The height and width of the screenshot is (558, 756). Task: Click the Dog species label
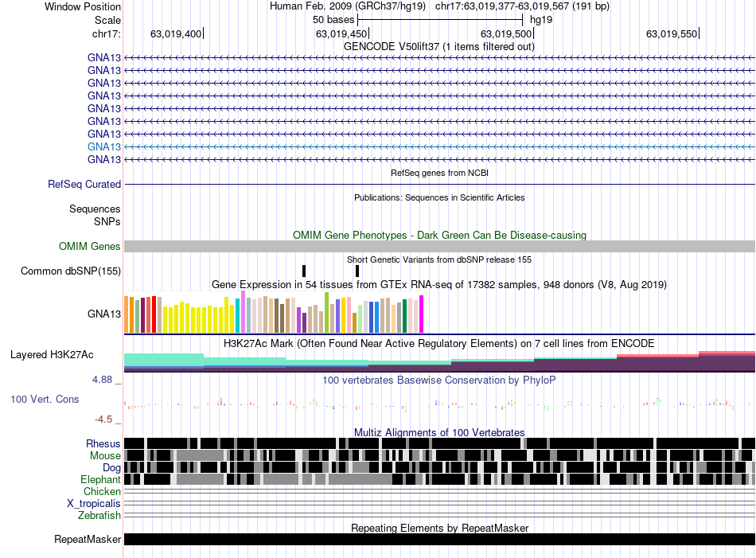tap(111, 468)
